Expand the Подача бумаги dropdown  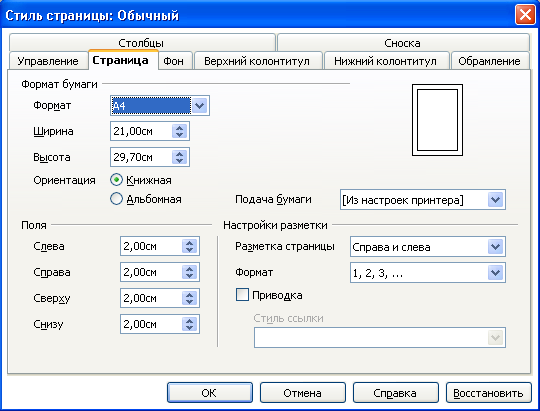[496, 199]
